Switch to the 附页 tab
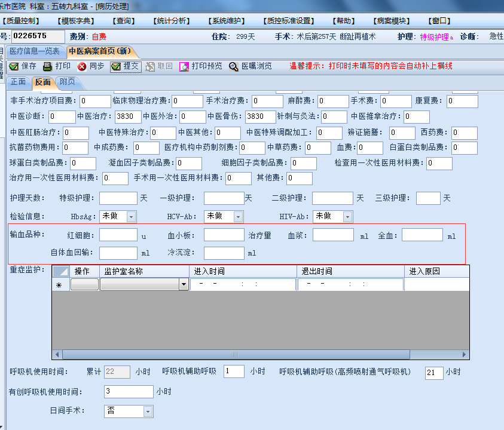The height and width of the screenshot is (430, 504). tap(68, 82)
